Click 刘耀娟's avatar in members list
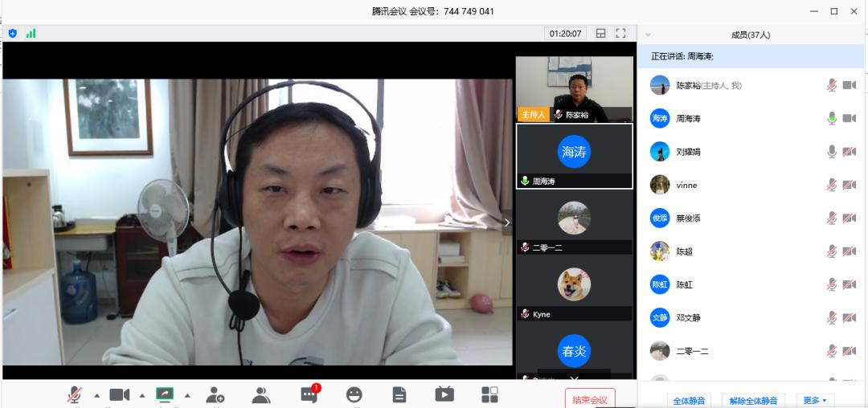 tap(660, 152)
